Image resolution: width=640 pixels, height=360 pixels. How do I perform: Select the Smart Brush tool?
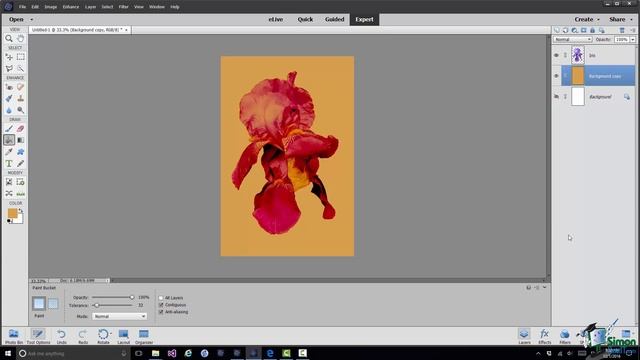[x=9, y=98]
